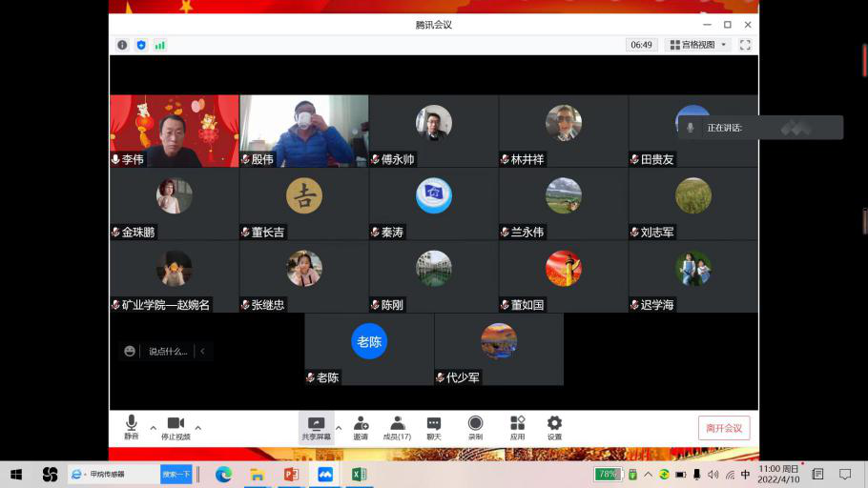The width and height of the screenshot is (868, 488).
Task: Open PowerPoint from the Windows taskbar
Action: (x=291, y=474)
